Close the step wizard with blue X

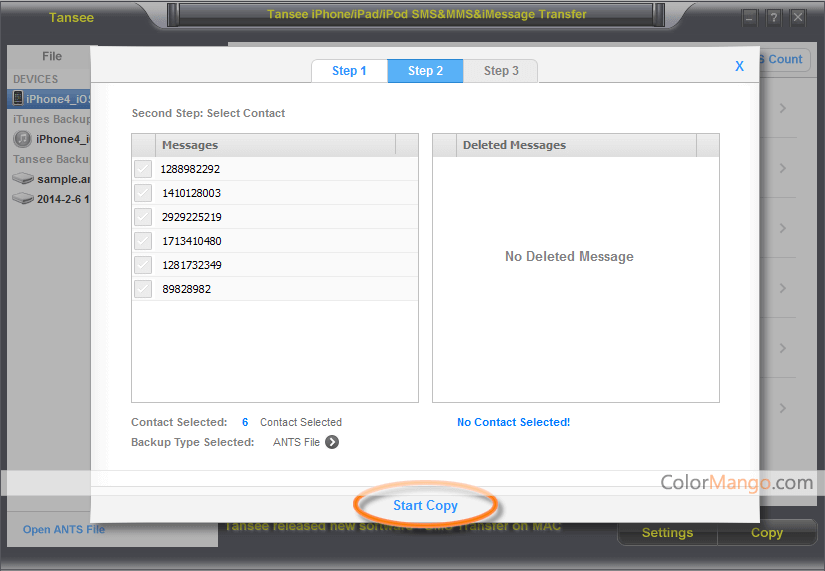tap(739, 66)
